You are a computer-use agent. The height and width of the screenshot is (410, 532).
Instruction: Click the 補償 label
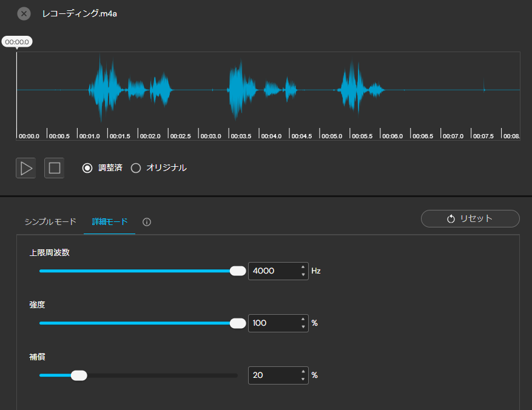pos(37,357)
